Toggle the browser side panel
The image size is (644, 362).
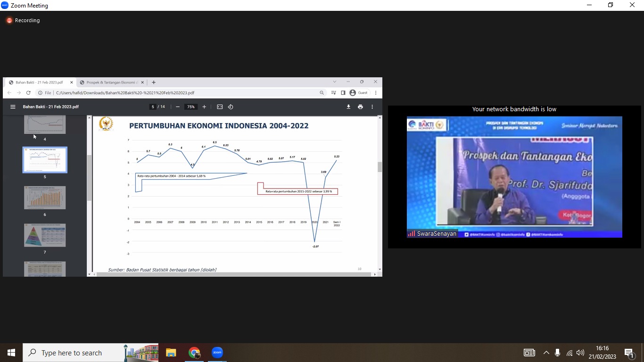click(343, 93)
